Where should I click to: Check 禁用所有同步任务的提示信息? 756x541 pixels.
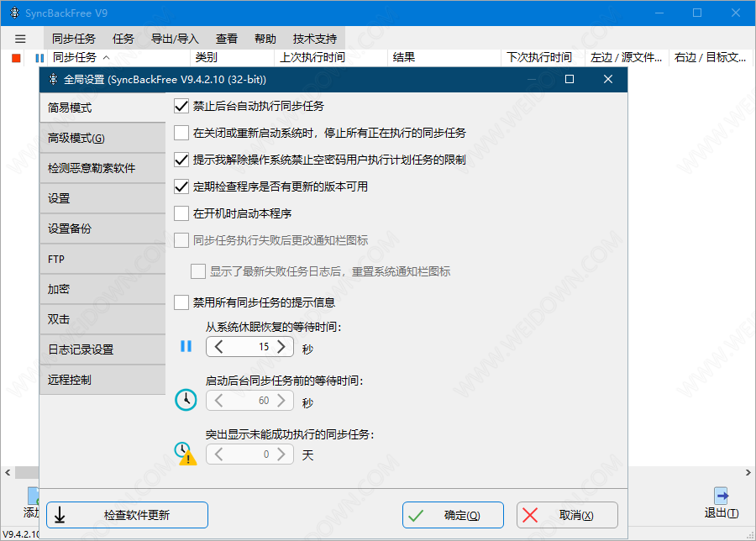[181, 302]
